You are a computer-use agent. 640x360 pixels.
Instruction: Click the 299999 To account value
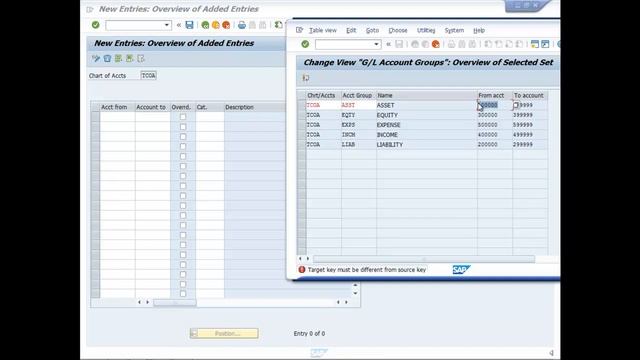pos(523,144)
